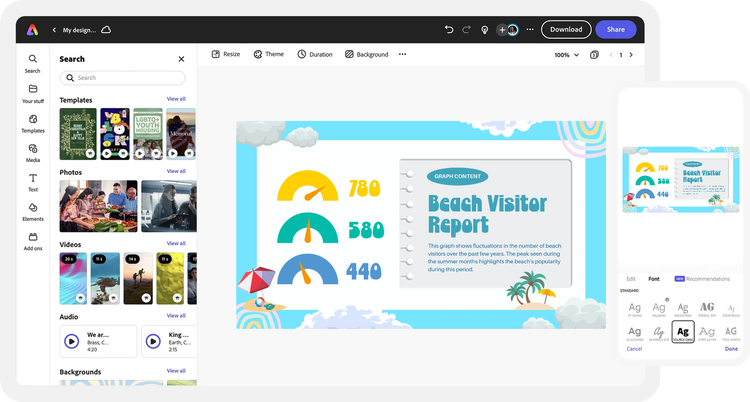
Task: Select the 20 s video thumbnail
Action: [x=73, y=279]
